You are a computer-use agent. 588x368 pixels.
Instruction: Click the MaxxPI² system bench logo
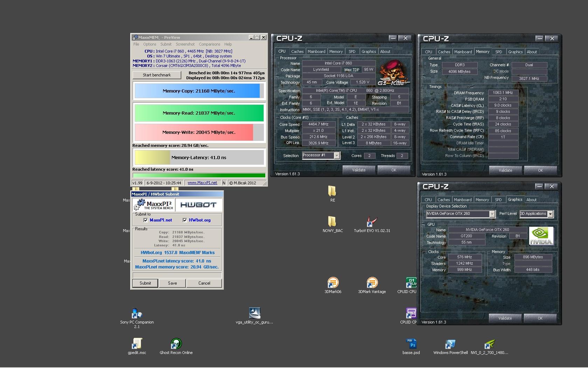(153, 205)
